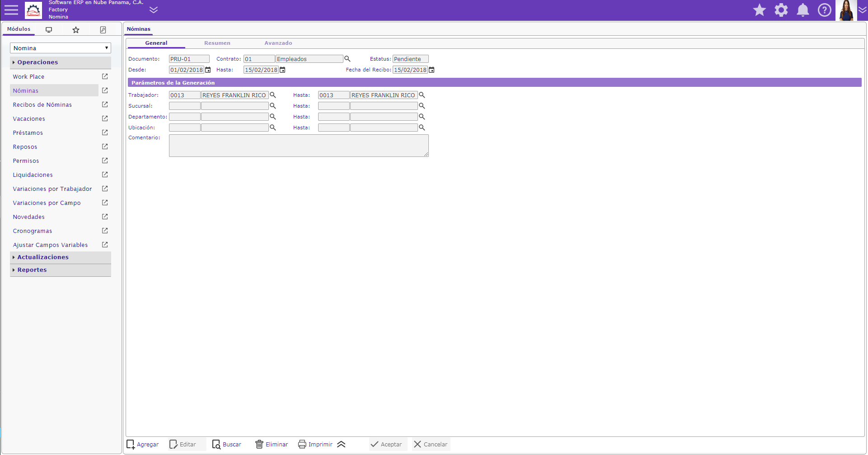Screen dimensions: 868x455
Task: Search contract with magnifier icon
Action: click(x=347, y=59)
